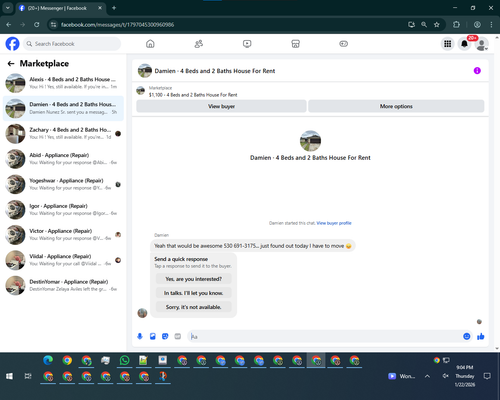Open the Windows notification center
The height and width of the screenshot is (400, 500).
click(x=487, y=376)
